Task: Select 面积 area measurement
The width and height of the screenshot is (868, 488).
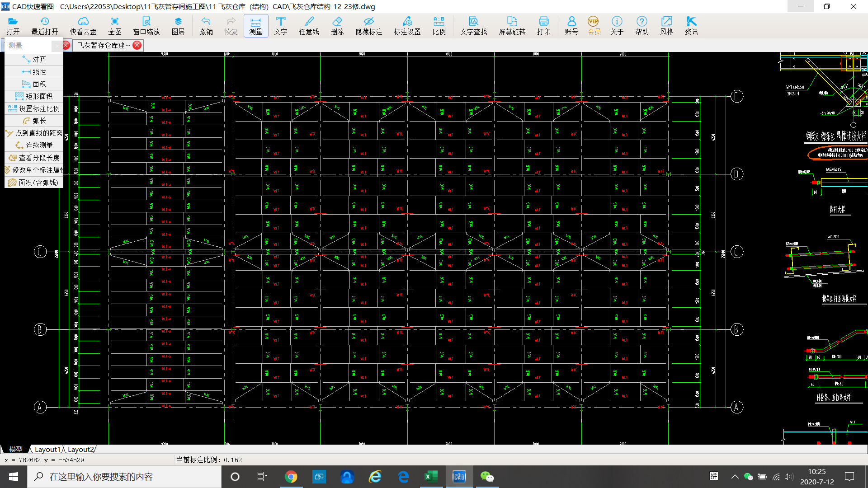Action: (x=34, y=84)
